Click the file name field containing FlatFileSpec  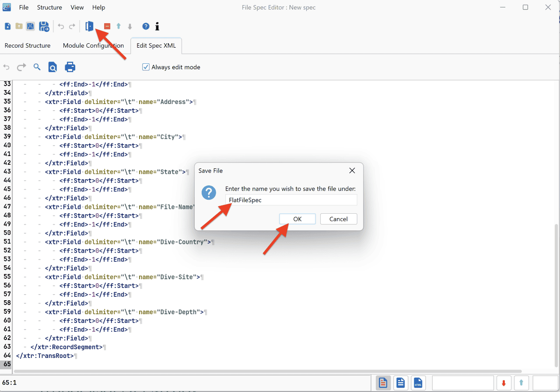click(291, 200)
